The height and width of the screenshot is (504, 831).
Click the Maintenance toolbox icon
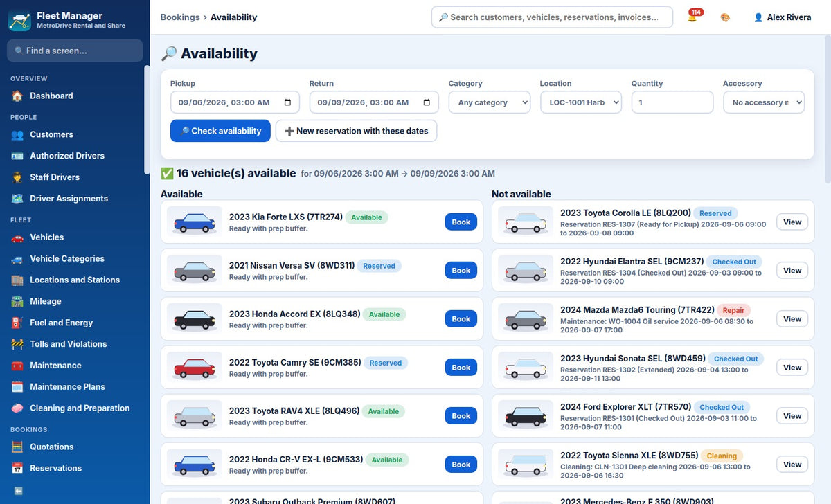(x=17, y=366)
